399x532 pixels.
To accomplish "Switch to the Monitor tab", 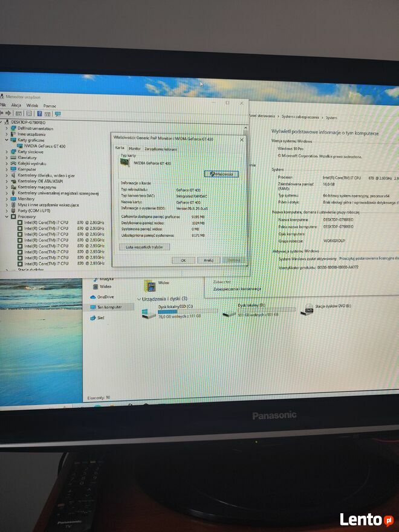I will coord(134,148).
